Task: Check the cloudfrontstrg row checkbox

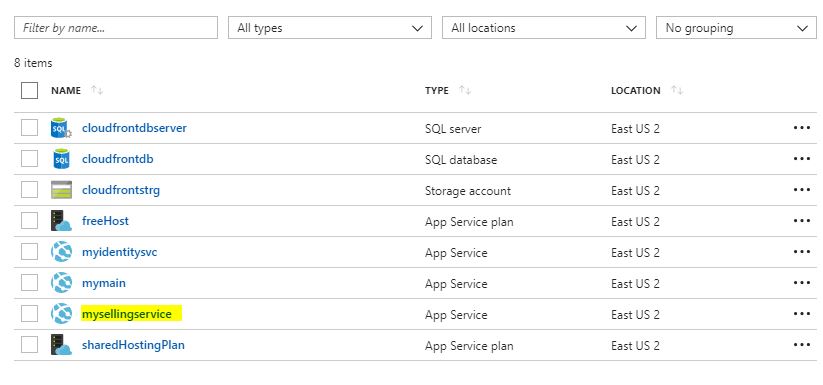Action: (x=29, y=189)
